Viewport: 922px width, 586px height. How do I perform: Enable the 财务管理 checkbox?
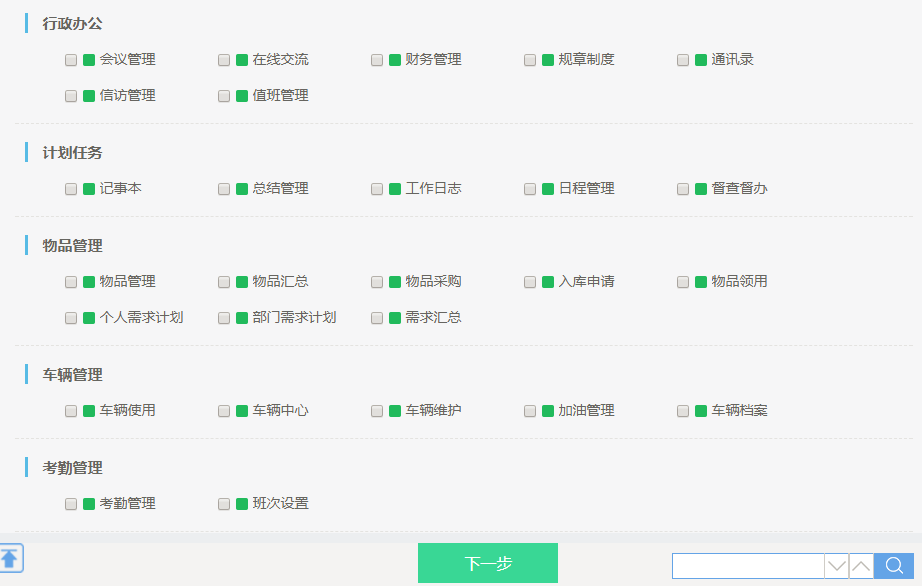click(377, 60)
